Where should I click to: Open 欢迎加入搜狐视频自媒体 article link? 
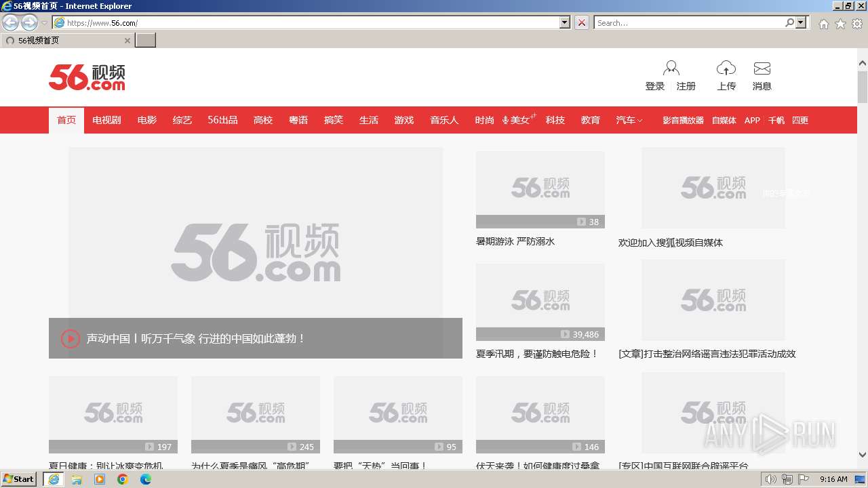click(x=671, y=243)
